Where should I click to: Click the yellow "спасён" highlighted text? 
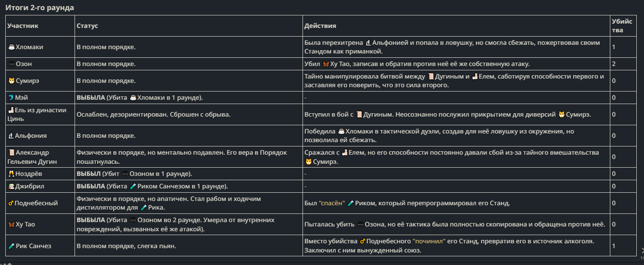tap(332, 203)
